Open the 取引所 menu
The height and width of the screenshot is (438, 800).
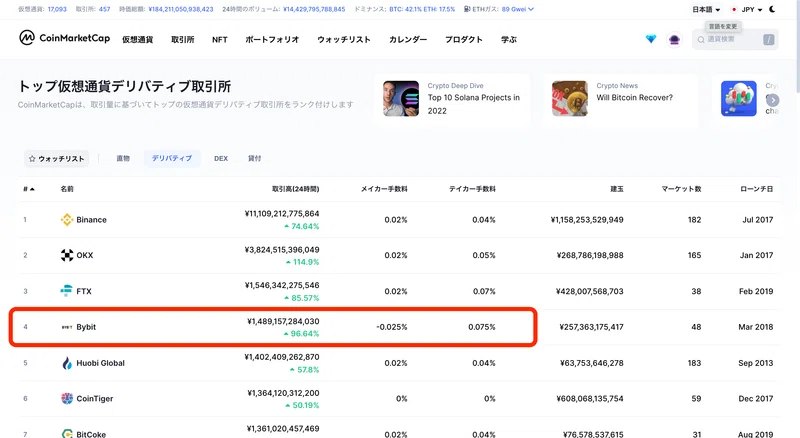(183, 40)
